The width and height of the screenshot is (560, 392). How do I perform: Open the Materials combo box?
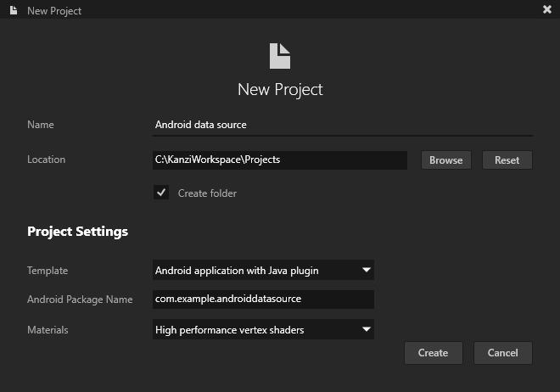click(x=263, y=329)
